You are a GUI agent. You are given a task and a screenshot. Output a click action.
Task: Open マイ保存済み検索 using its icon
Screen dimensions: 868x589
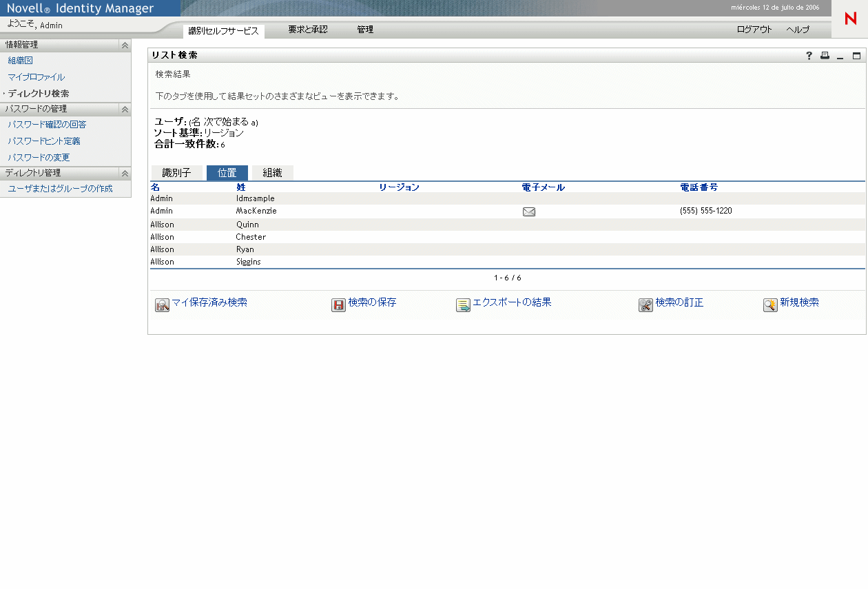point(161,304)
